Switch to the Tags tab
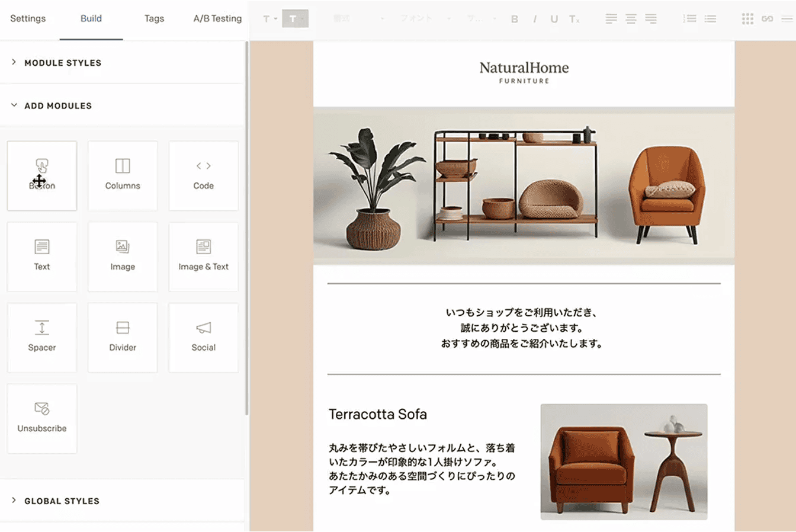 point(154,18)
